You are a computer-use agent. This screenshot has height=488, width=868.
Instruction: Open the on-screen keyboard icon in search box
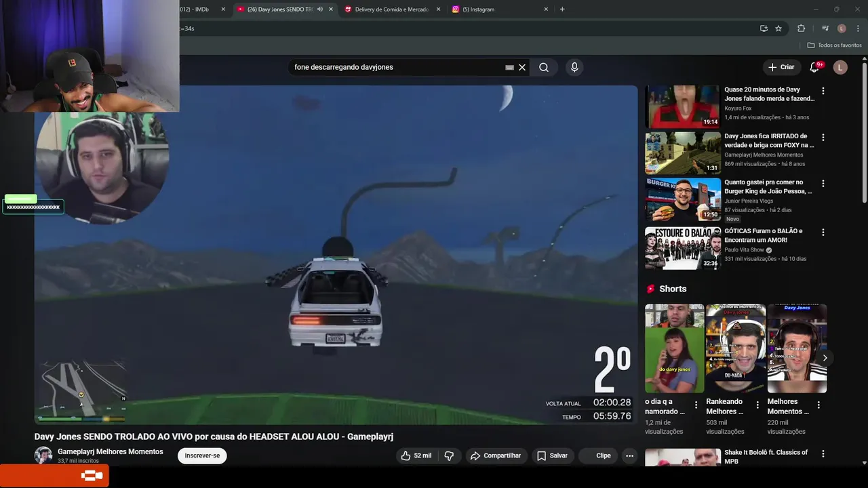pyautogui.click(x=509, y=67)
